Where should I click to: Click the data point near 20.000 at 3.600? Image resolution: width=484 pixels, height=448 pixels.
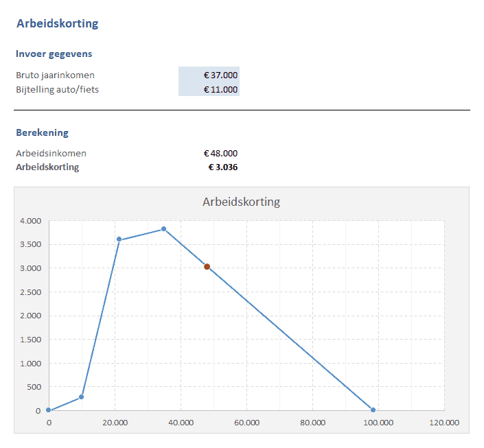(x=119, y=239)
